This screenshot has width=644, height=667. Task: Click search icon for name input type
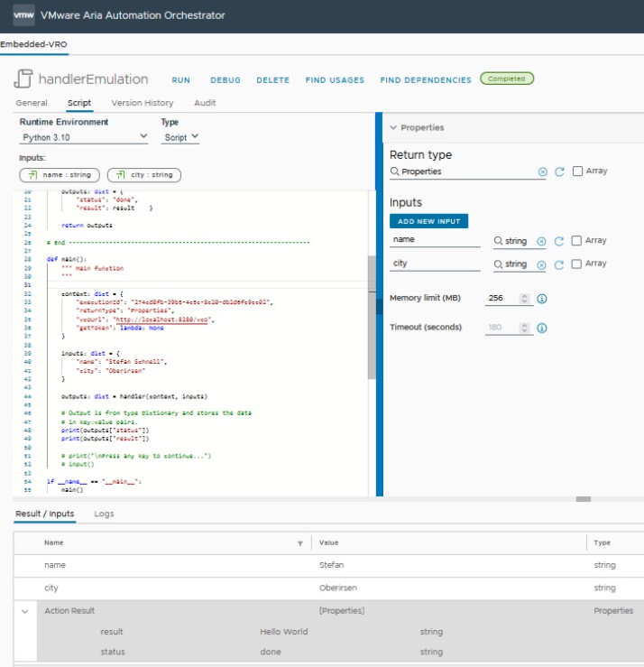tap(498, 241)
